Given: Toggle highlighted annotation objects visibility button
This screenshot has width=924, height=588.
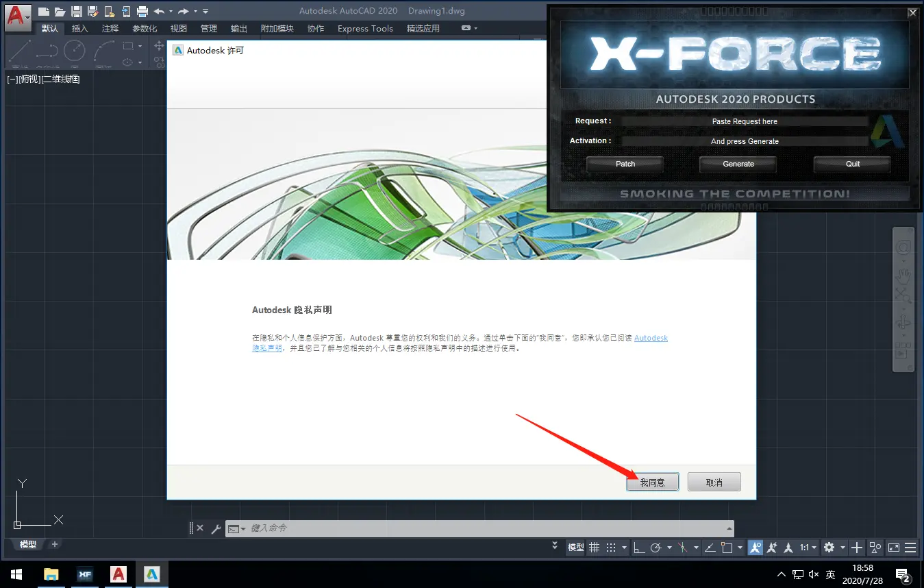Looking at the screenshot, I should click(x=755, y=548).
